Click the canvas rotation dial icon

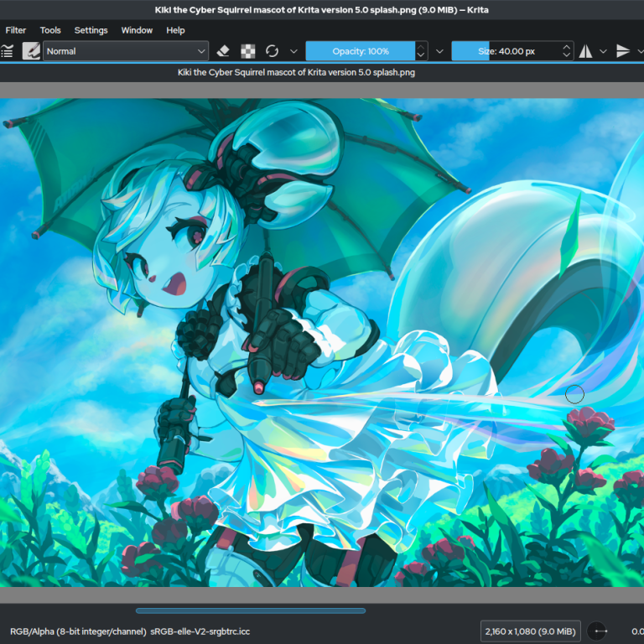point(597,631)
